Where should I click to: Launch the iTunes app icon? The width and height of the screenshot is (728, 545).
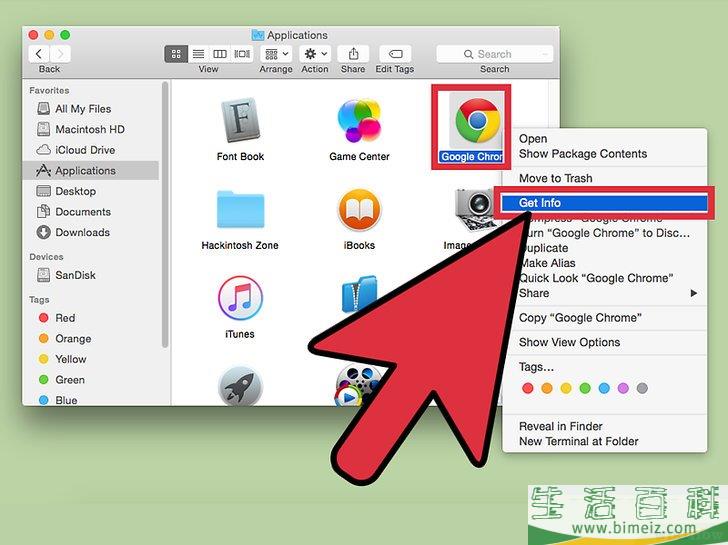tap(240, 298)
